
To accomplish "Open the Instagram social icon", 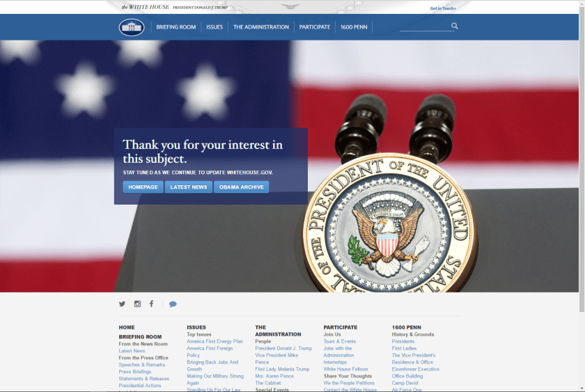I will tap(137, 304).
